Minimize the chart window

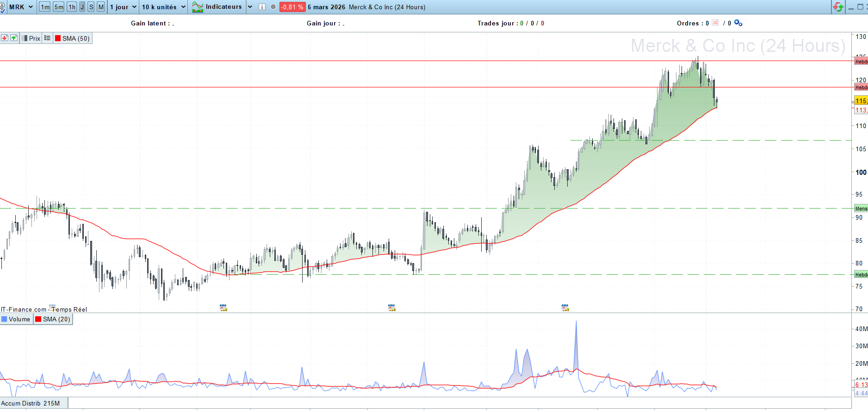851,7
